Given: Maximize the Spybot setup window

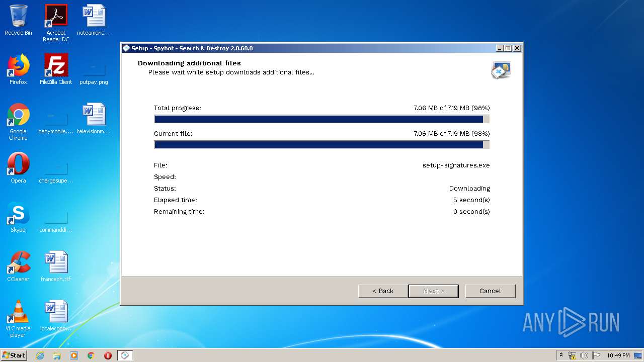Looking at the screenshot, I should 508,48.
